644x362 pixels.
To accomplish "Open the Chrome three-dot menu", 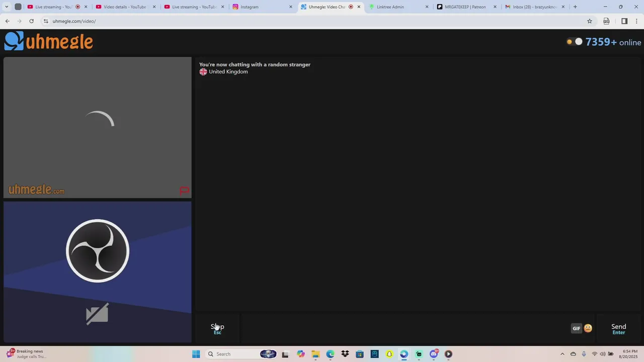I will [636, 21].
